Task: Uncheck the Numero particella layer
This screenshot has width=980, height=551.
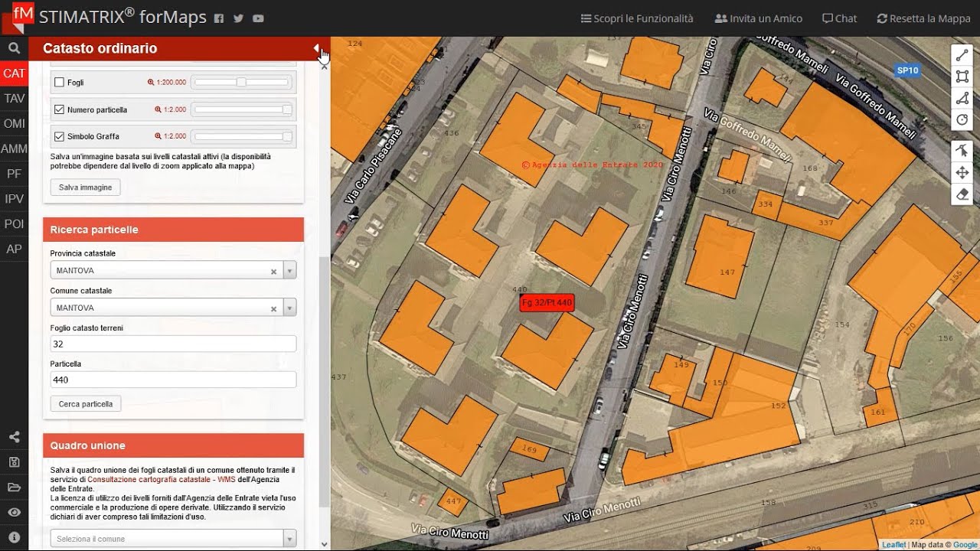Action: tap(59, 109)
